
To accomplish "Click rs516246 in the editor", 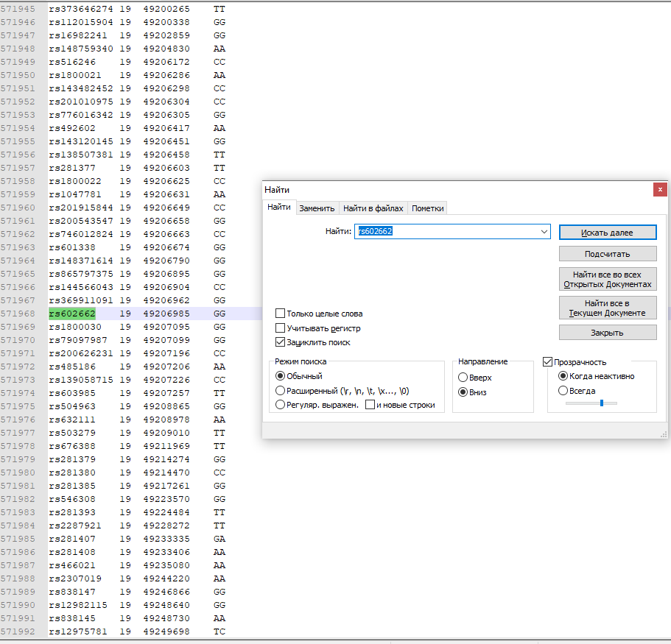I will [x=72, y=62].
